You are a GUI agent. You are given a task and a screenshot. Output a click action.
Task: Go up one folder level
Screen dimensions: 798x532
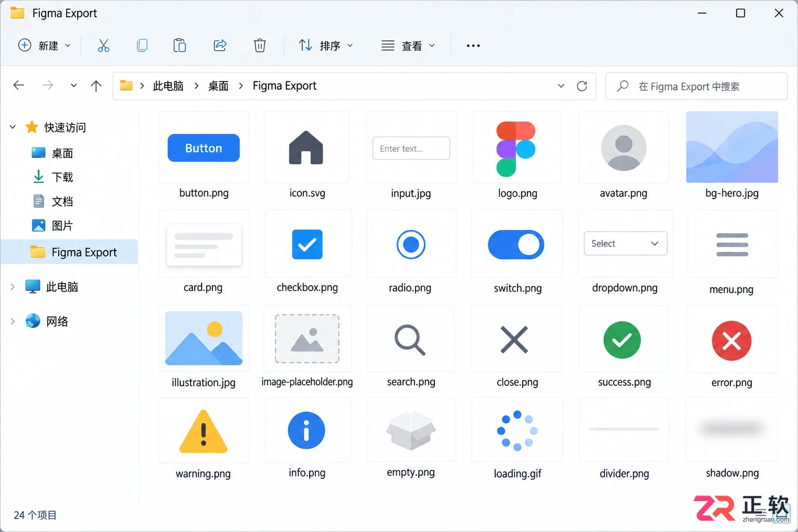pyautogui.click(x=96, y=86)
